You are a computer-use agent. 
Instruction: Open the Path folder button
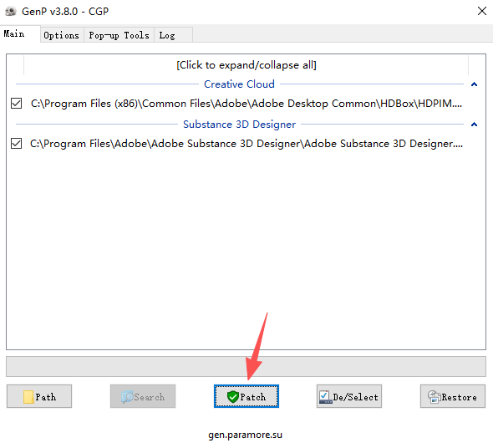[39, 396]
